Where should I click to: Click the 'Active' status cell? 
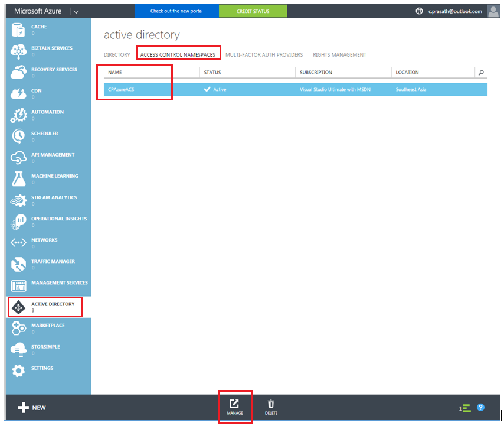click(215, 89)
